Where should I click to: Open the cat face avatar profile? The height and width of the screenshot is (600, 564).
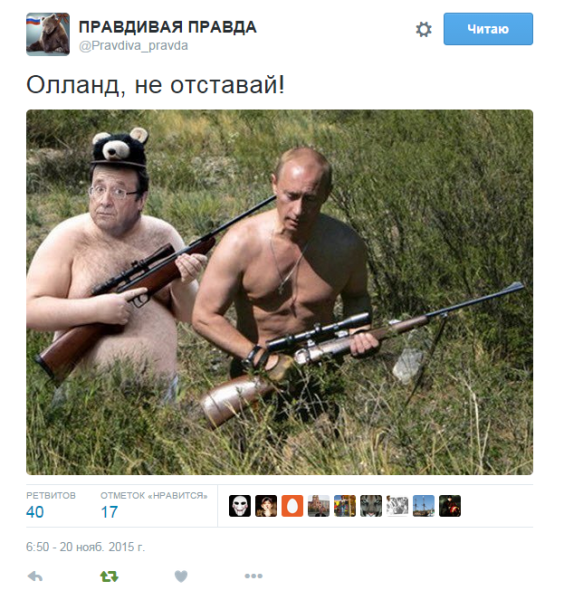[371, 506]
